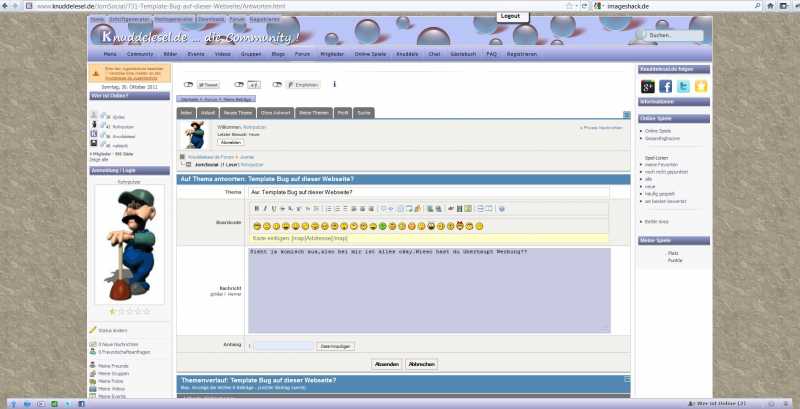800x409 pixels.
Task: Click the bookmark star in address bar
Action: coord(569,6)
